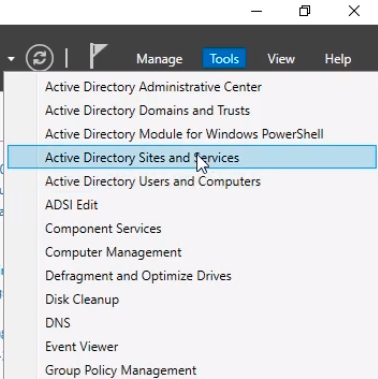Viewport: 378px width, 379px height.
Task: Launch ADSI Edit
Action: tap(192, 205)
